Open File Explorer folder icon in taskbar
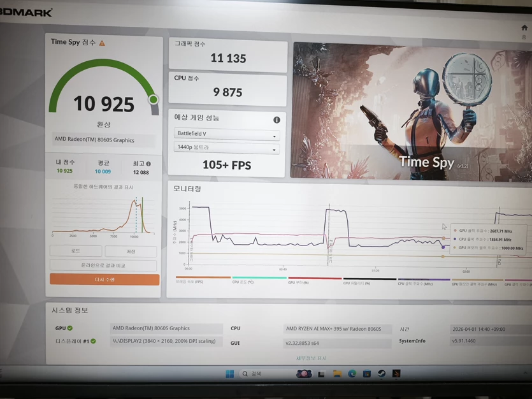 coord(337,374)
